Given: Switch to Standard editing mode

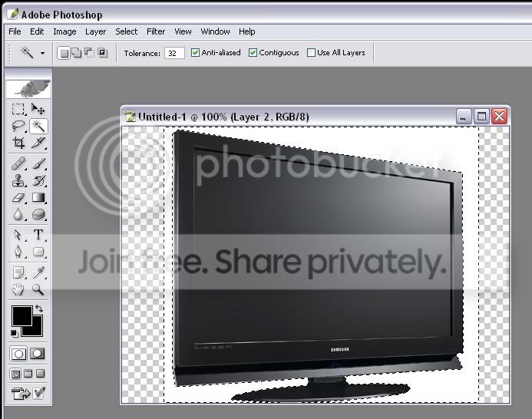Looking at the screenshot, I should click(x=18, y=354).
